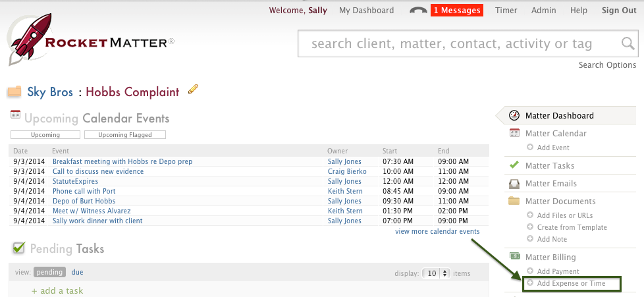Image resolution: width=644 pixels, height=297 pixels.
Task: Click the Matter Emails envelope icon
Action: click(514, 184)
